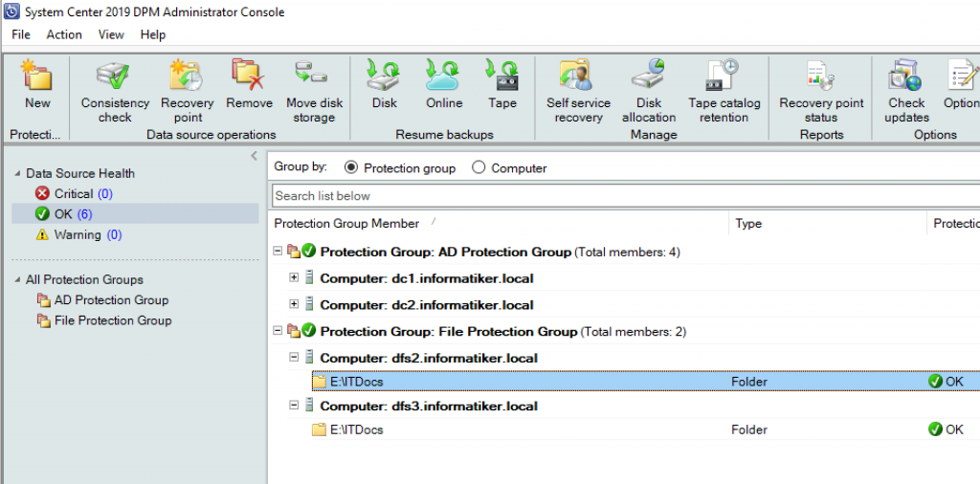Expand dc2.informatiker.local computer node
Screen dimensions: 980x484
click(x=294, y=304)
